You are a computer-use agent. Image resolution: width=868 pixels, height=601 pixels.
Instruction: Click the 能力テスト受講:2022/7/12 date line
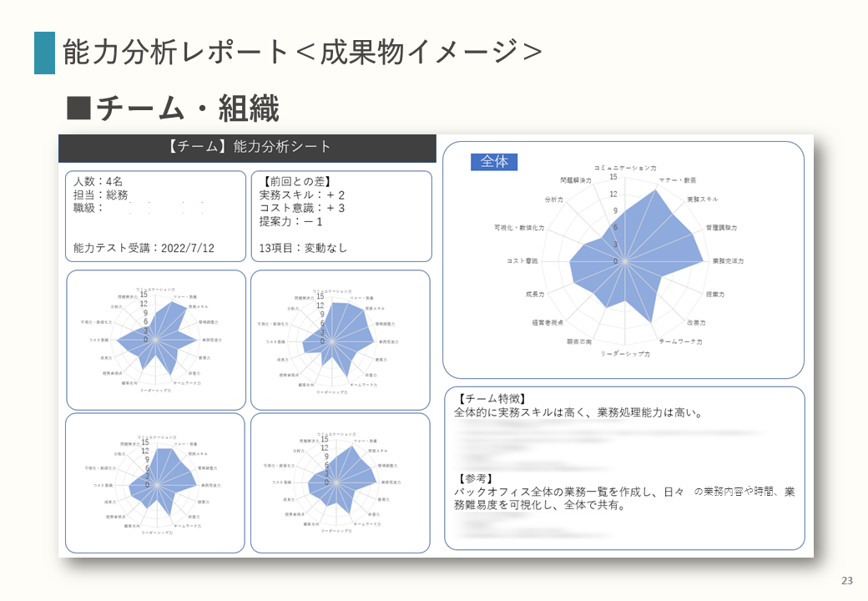pos(144,248)
